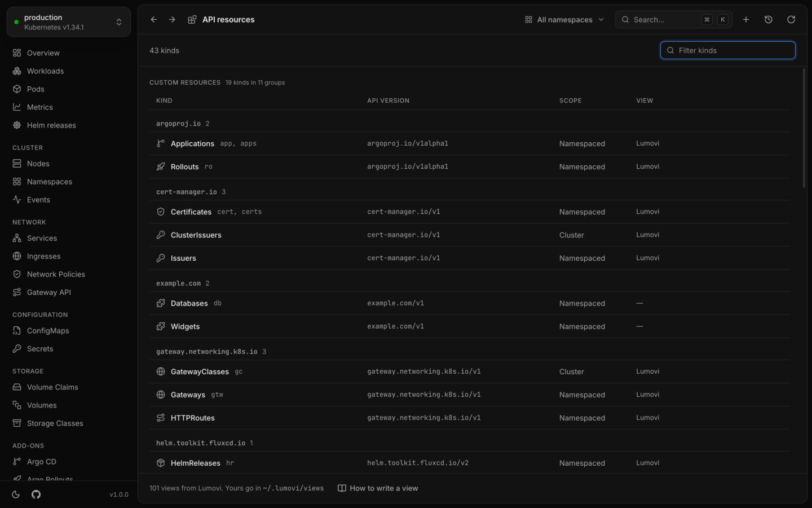Go to Namespaces page
The height and width of the screenshot is (508, 812).
coord(69,182)
